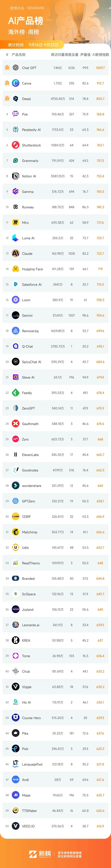Click the Perplexity AI product name
Screen dimensions: 111x868
tap(31, 130)
